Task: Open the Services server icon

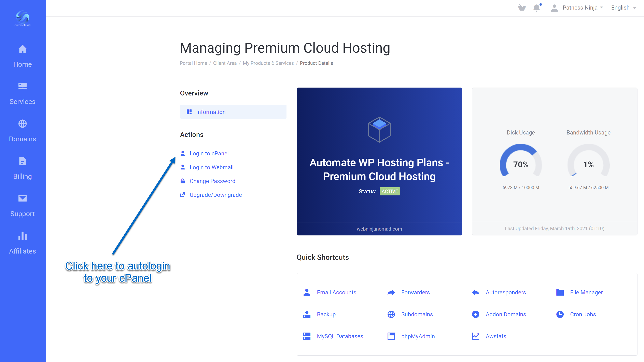Action: (23, 86)
